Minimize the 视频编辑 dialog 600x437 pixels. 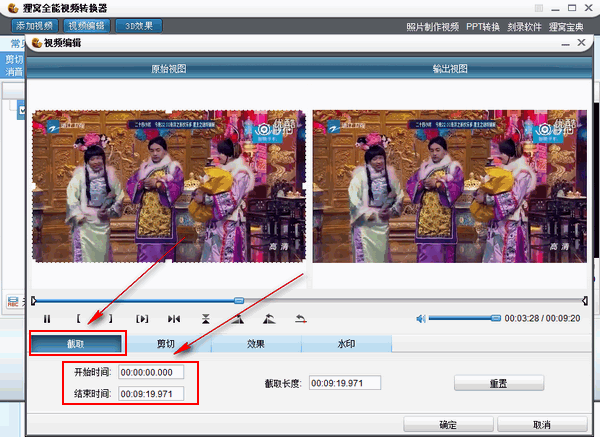tap(565, 44)
